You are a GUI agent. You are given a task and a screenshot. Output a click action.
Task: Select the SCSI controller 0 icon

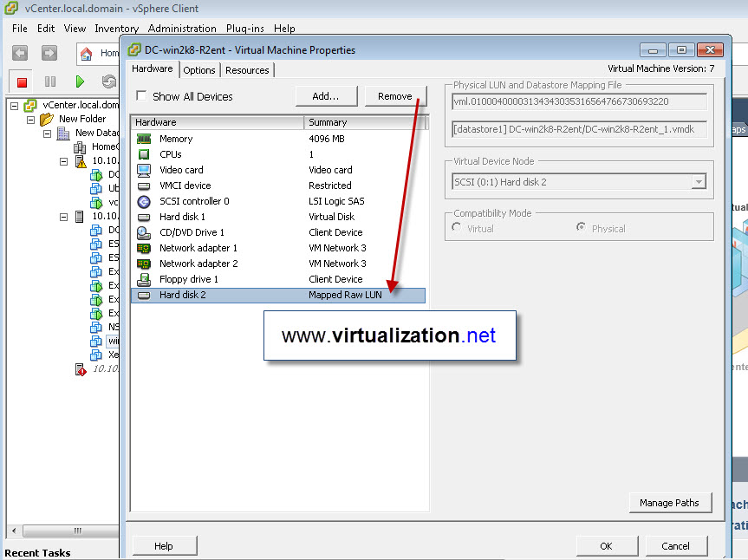pos(144,201)
